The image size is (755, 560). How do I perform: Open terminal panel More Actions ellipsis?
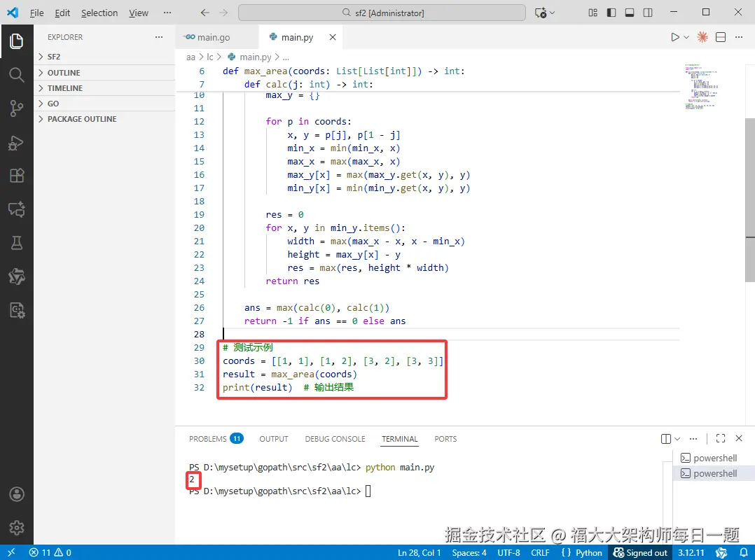[693, 439]
